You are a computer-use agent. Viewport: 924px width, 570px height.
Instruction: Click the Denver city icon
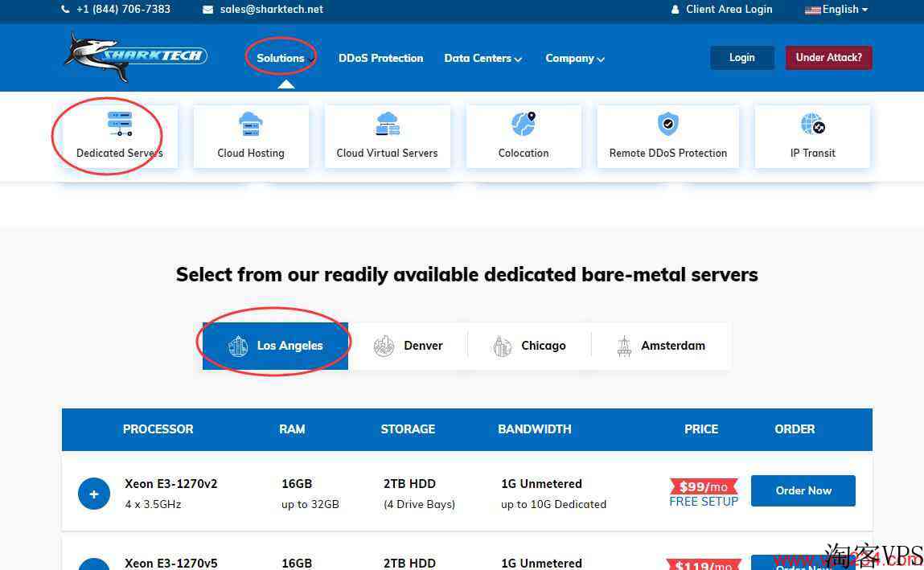pos(384,346)
